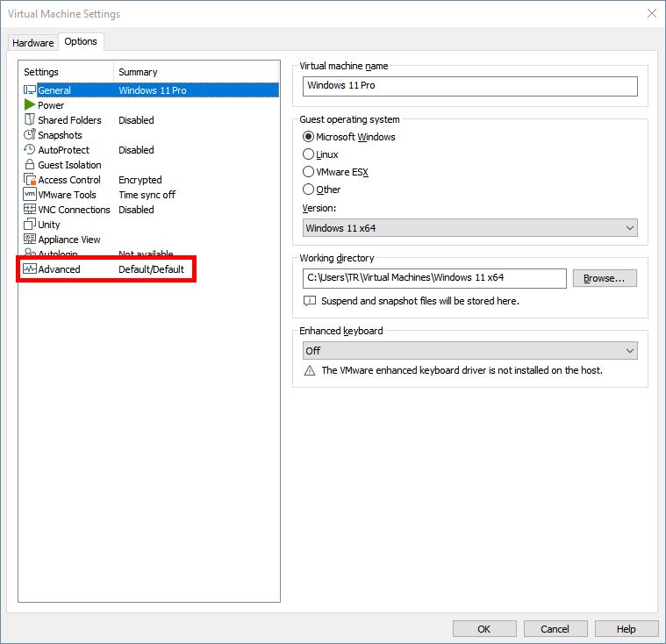The height and width of the screenshot is (644, 666).
Task: Click the Guest Isolation padlock icon
Action: (x=30, y=164)
